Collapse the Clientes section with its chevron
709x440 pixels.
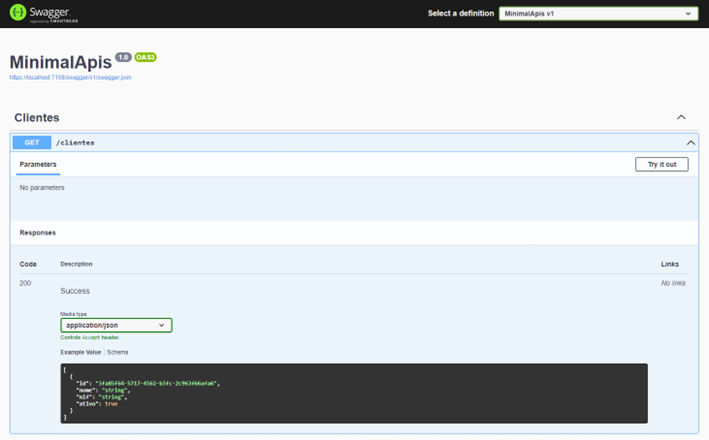681,118
